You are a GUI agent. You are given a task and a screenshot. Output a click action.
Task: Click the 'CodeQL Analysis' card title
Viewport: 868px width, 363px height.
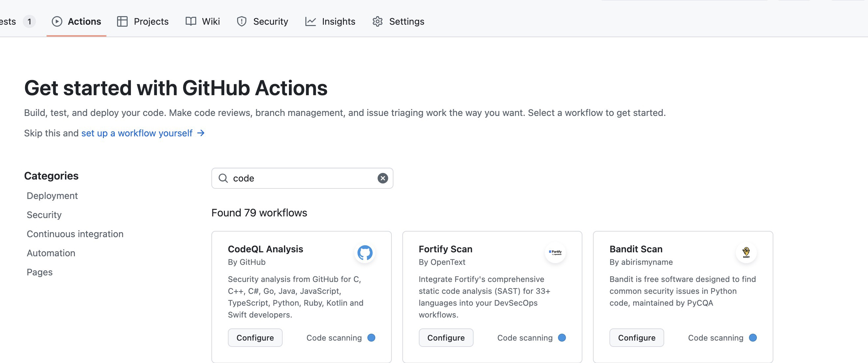pos(265,249)
